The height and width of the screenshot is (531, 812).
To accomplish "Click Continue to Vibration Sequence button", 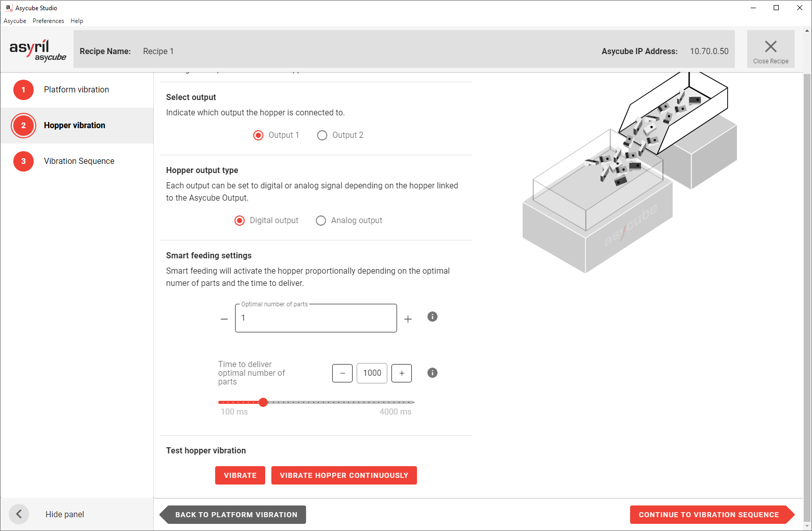I will coord(708,515).
